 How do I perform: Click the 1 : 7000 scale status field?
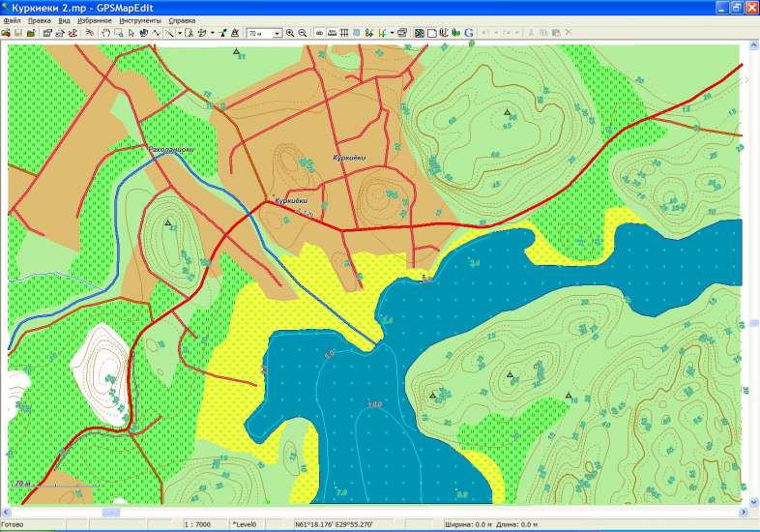click(198, 524)
